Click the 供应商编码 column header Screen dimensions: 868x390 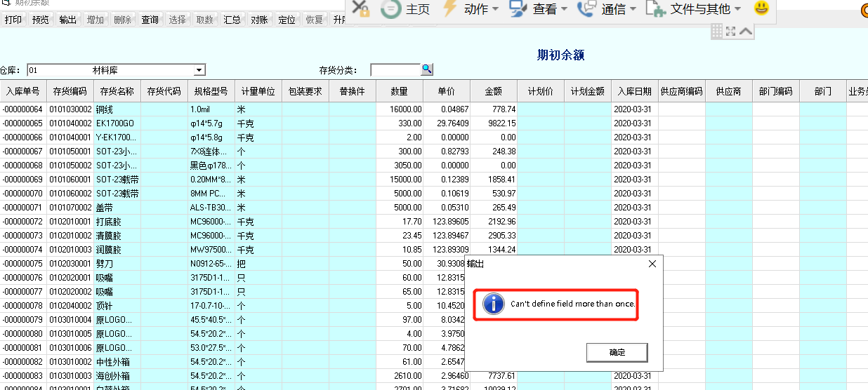(x=682, y=91)
